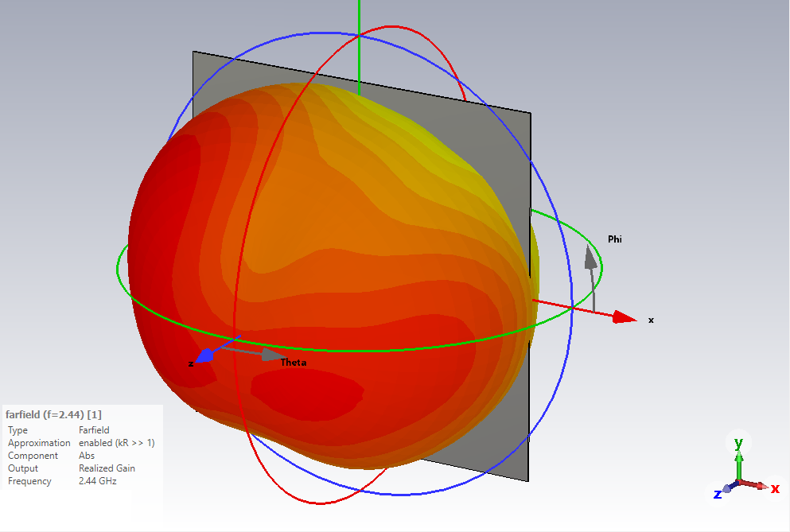
Task: Click the Farfield type value in info box
Action: tap(94, 430)
